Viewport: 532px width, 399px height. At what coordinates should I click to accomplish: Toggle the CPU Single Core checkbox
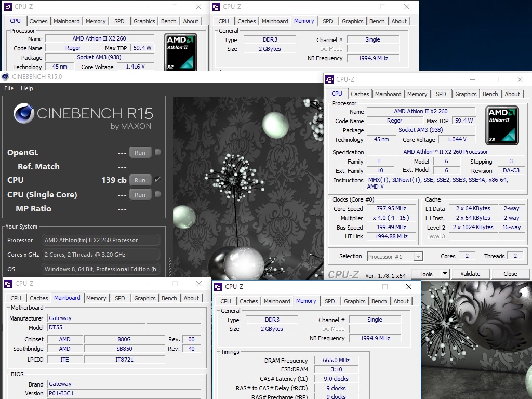157,194
